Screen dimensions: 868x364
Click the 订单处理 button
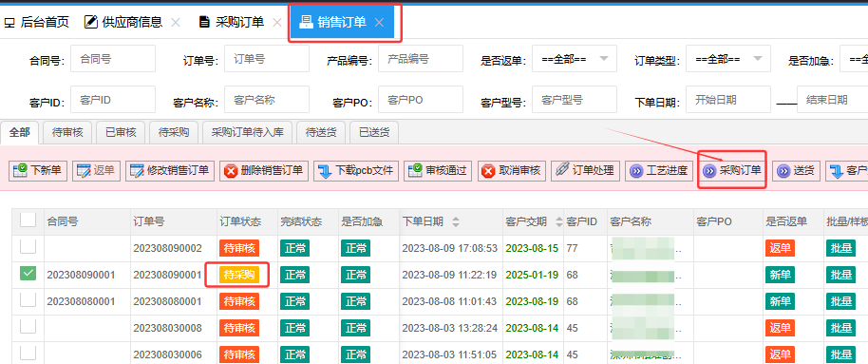[585, 171]
